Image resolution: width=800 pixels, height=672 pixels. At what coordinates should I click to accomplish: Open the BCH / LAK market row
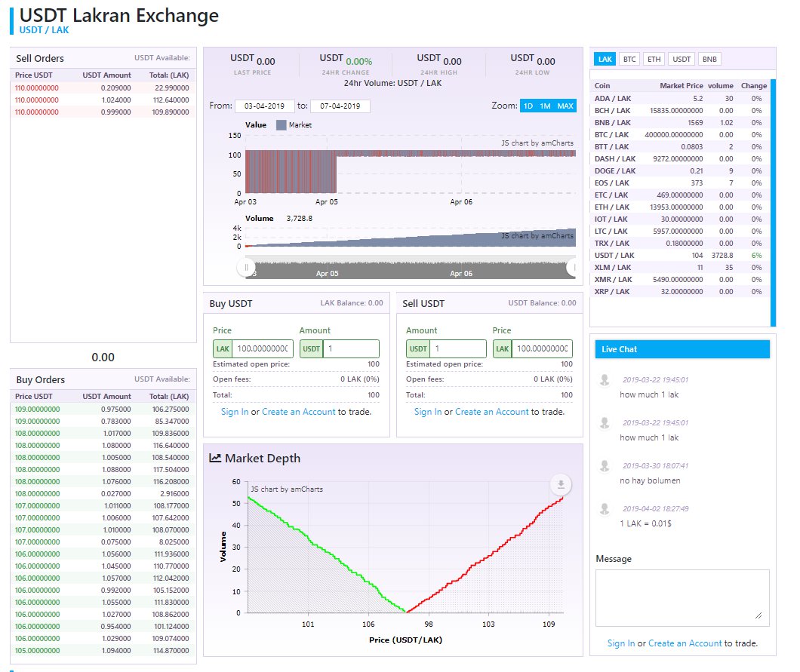(x=680, y=111)
